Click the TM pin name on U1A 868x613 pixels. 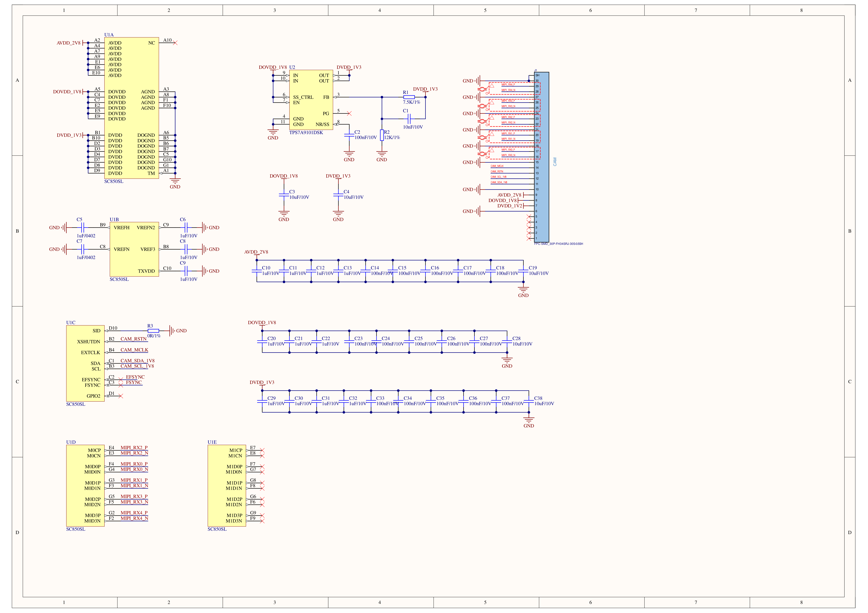tap(151, 173)
